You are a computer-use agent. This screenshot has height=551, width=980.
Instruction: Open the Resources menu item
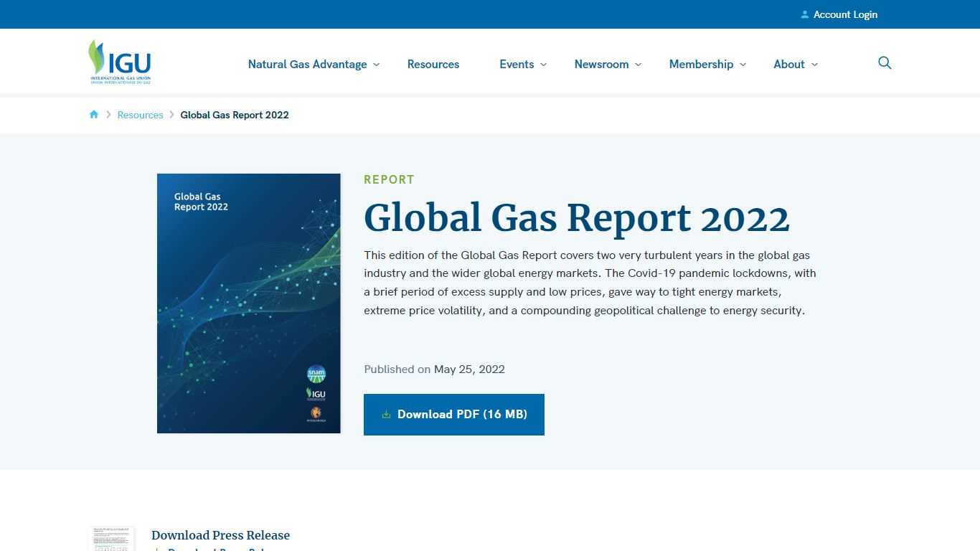point(433,64)
